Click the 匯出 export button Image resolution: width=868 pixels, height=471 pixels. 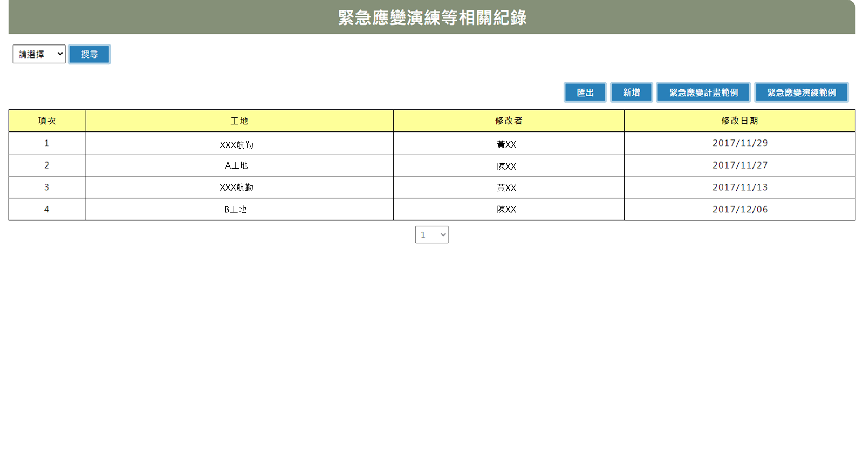585,92
